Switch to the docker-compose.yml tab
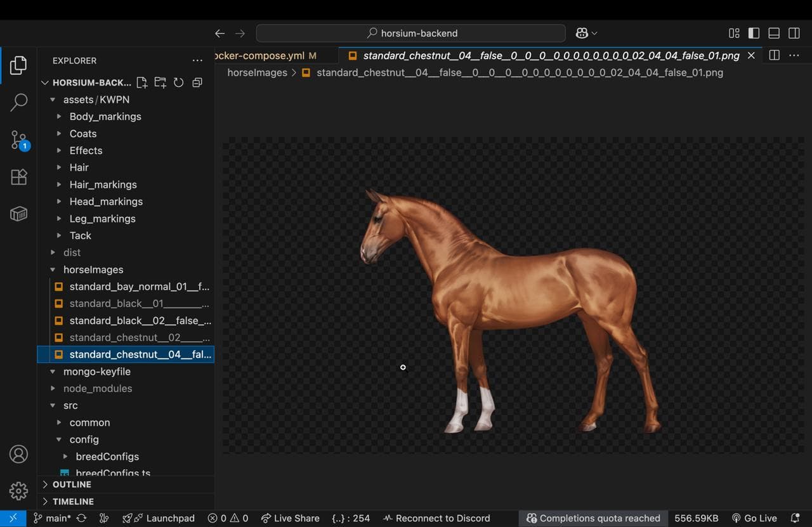Screen dimensions: 812x527 [x=277, y=56]
